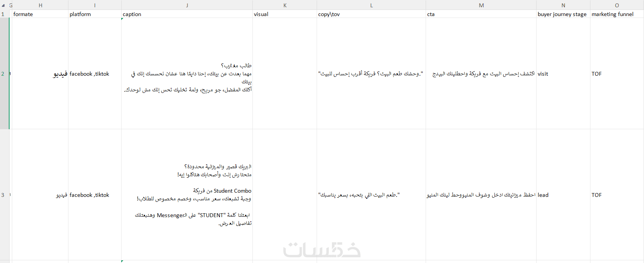Select column L header
The width and height of the screenshot is (644, 263).
(371, 5)
